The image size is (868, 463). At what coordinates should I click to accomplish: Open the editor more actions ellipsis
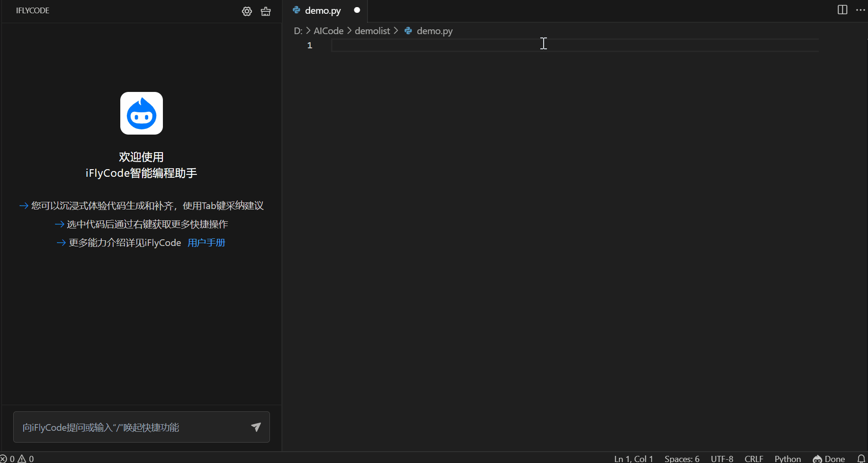(860, 10)
